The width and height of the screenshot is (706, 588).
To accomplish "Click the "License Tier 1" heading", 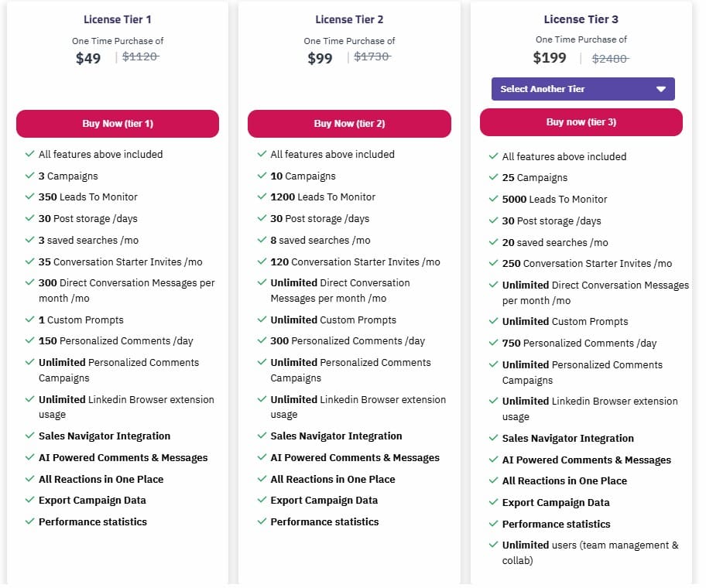I will [x=118, y=19].
